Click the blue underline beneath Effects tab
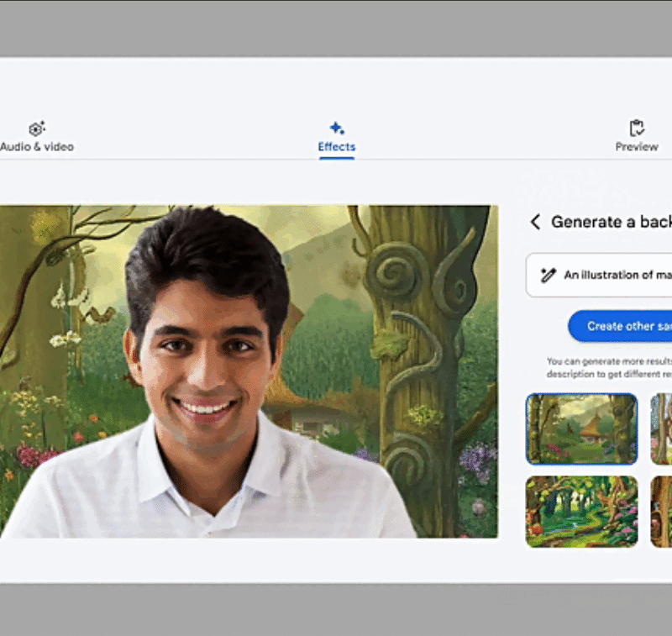The height and width of the screenshot is (636, 672). click(x=336, y=158)
